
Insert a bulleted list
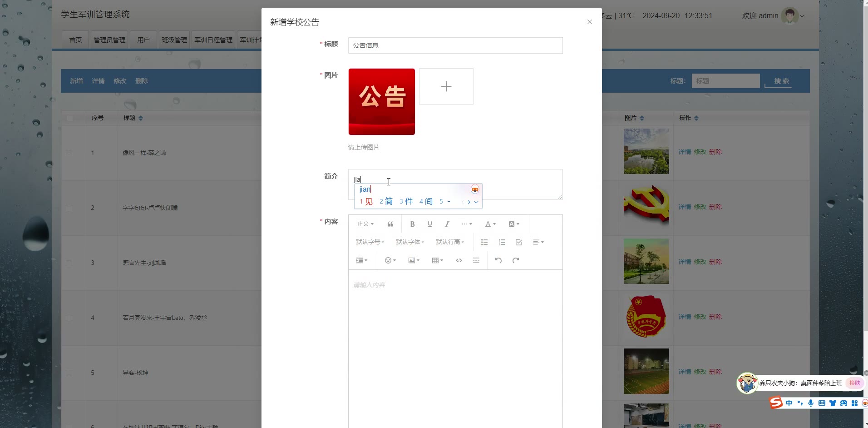(484, 242)
